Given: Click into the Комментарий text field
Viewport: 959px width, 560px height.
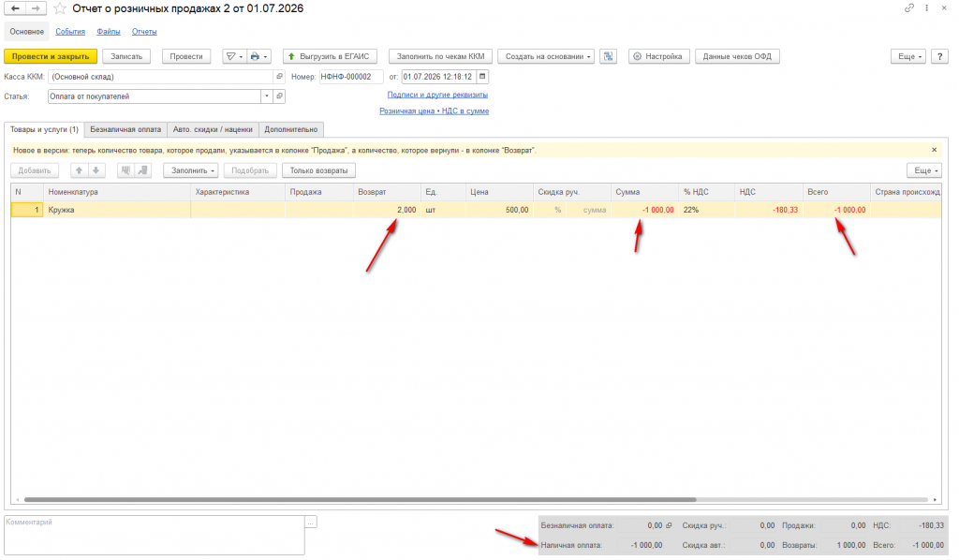Looking at the screenshot, I should point(155,535).
